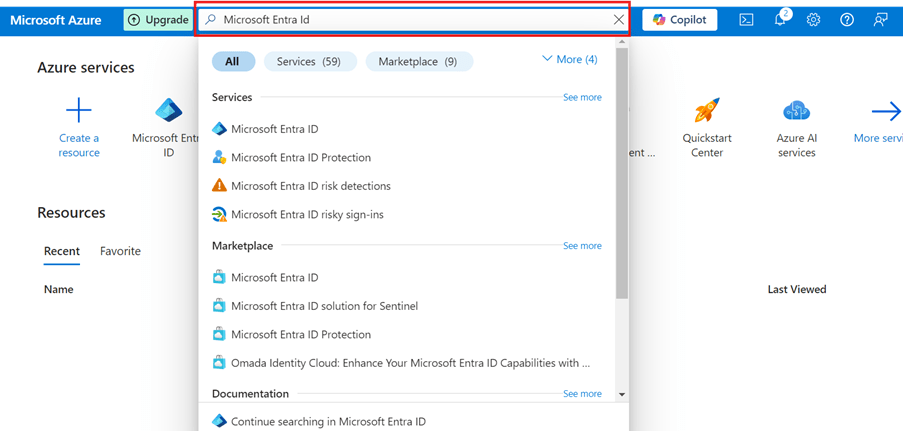Select the All filter pill
Viewport: 903px width, 431px height.
pyautogui.click(x=232, y=61)
